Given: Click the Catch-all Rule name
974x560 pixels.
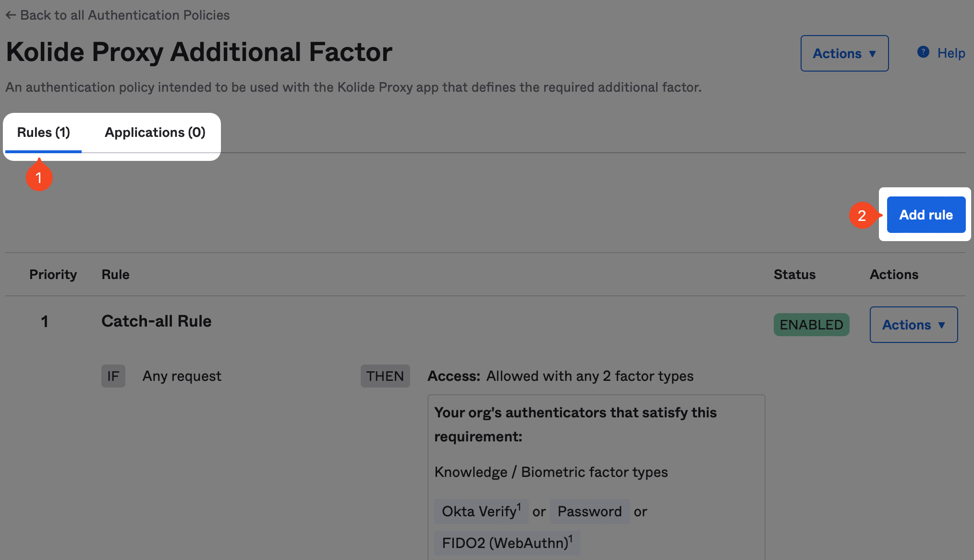Looking at the screenshot, I should (157, 321).
